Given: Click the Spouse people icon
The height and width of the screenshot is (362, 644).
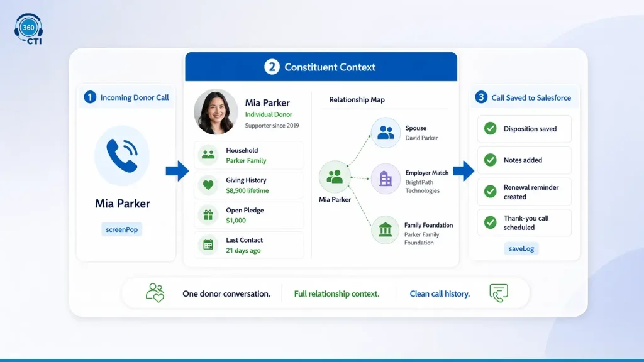Looking at the screenshot, I should click(386, 133).
